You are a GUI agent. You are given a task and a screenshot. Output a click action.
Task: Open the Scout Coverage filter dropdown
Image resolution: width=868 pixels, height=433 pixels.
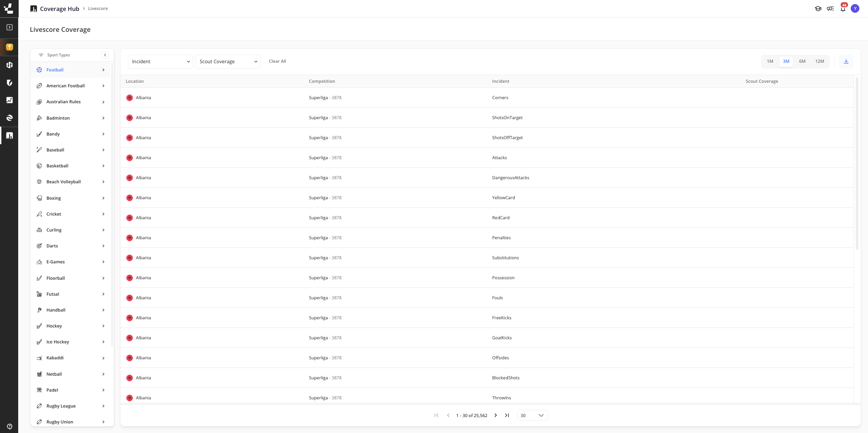pyautogui.click(x=228, y=61)
